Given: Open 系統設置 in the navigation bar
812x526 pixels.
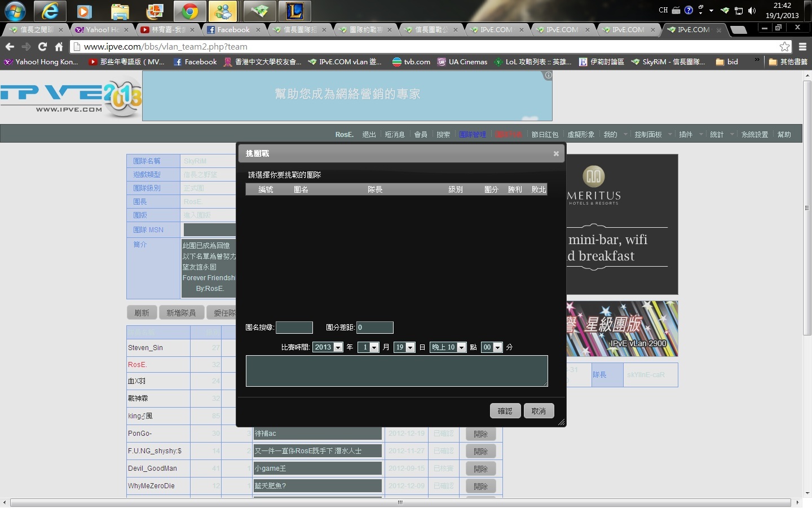Looking at the screenshot, I should [754, 135].
